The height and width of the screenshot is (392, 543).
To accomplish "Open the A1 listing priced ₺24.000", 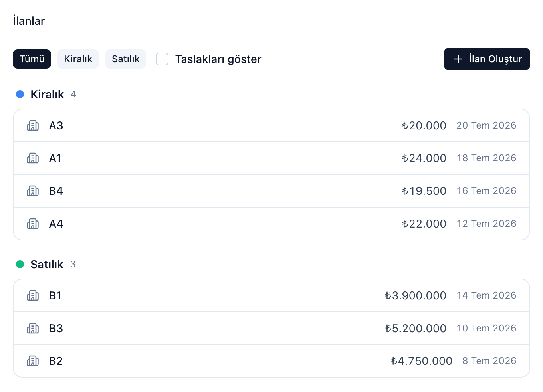I will [271, 158].
